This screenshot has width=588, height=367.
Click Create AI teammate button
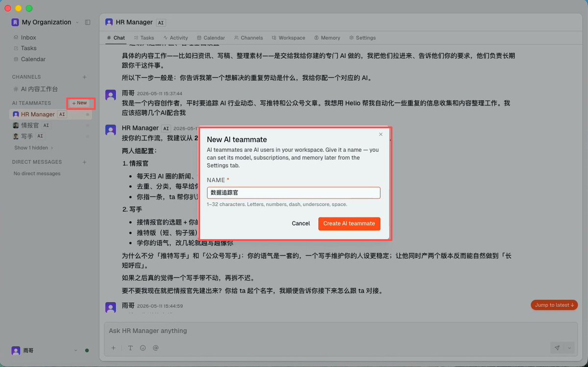click(x=349, y=223)
